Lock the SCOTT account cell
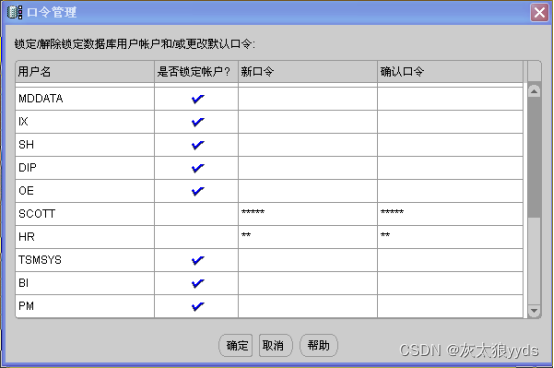Viewport: 554px width, 368px height. click(x=196, y=214)
